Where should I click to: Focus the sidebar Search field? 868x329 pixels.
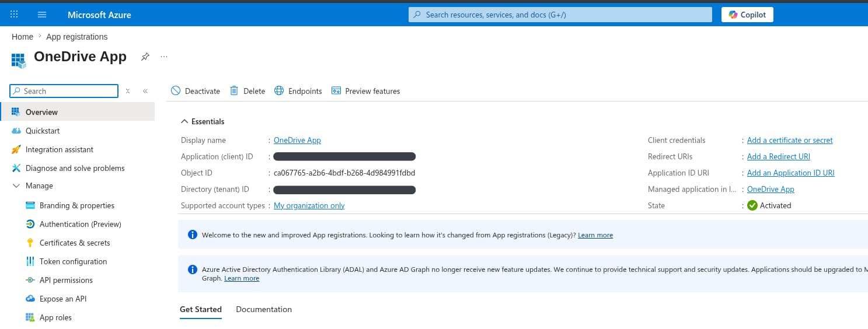[x=64, y=91]
